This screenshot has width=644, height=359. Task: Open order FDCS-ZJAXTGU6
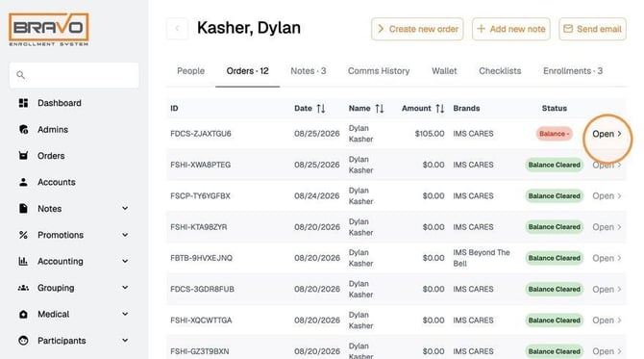point(607,134)
